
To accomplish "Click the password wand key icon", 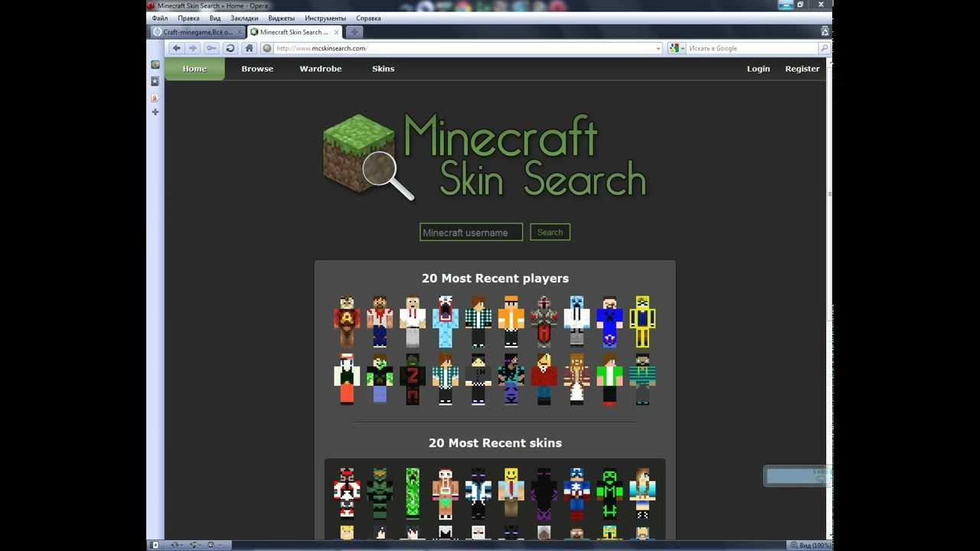I will [x=211, y=48].
